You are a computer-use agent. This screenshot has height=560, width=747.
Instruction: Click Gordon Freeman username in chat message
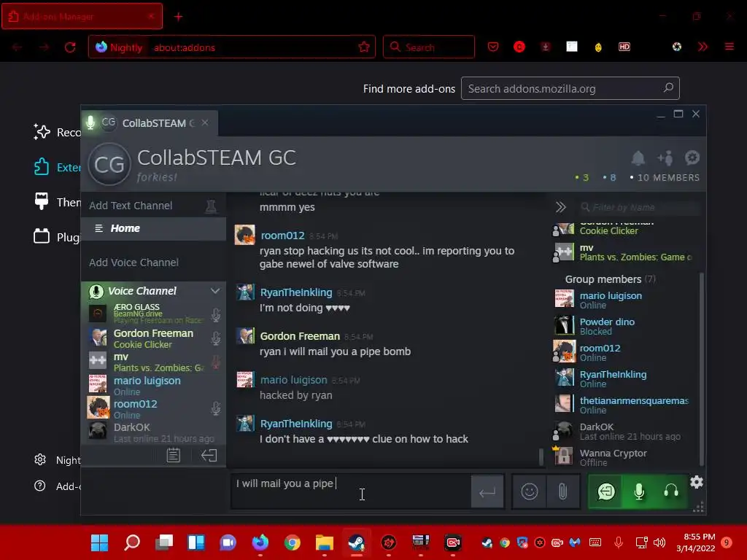300,336
